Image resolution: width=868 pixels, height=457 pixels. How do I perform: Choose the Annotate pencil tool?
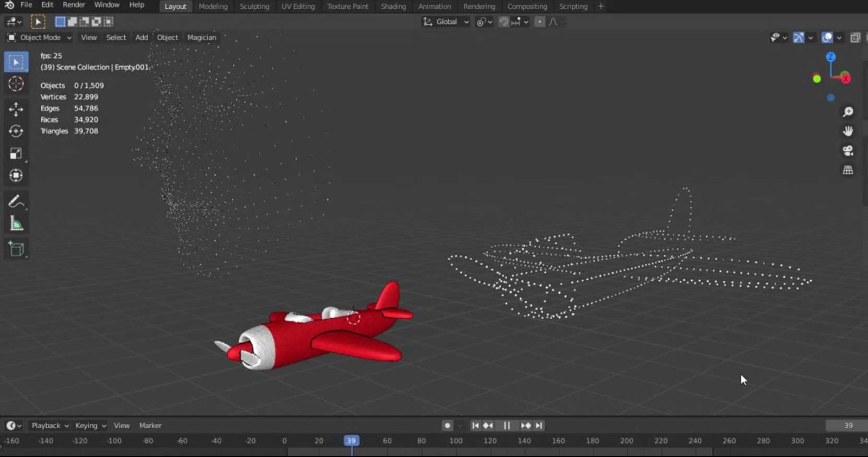click(16, 202)
